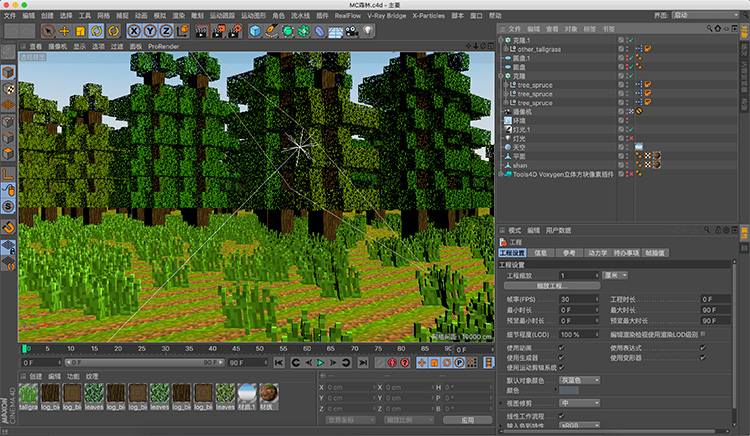Select the live selection arrow tool
This screenshot has width=750, height=436.
click(x=48, y=31)
